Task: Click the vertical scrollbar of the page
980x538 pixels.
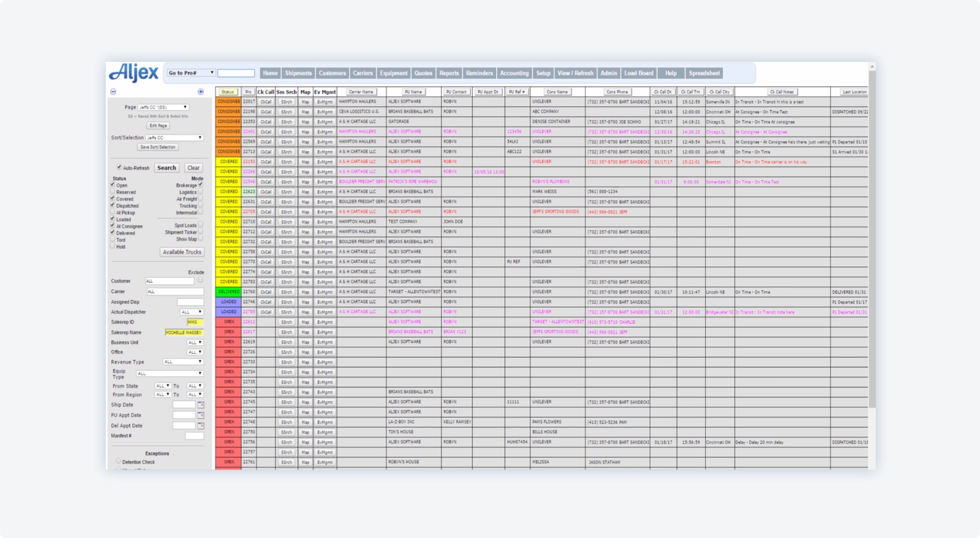Action: (872, 239)
